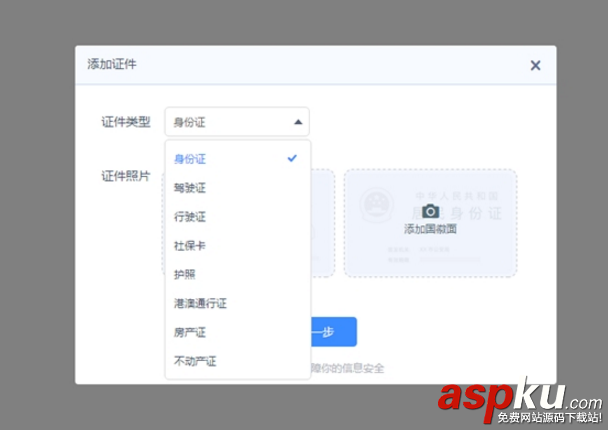Viewport: 608px width, 430px height.
Task: Pick 护照 option
Action: click(238, 275)
